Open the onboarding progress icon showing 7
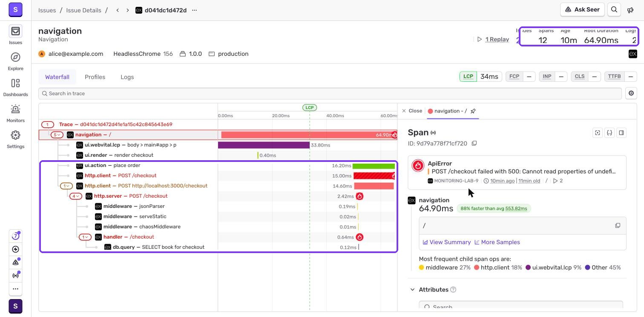 tap(15, 236)
